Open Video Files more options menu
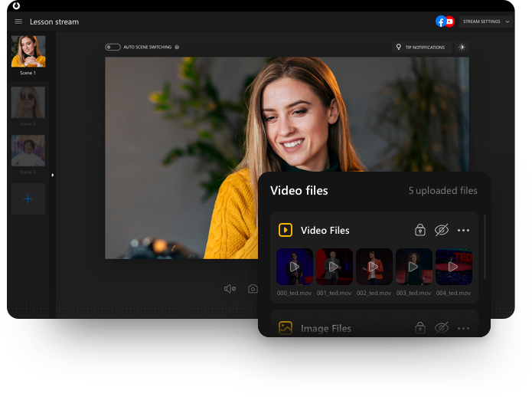 pos(463,230)
